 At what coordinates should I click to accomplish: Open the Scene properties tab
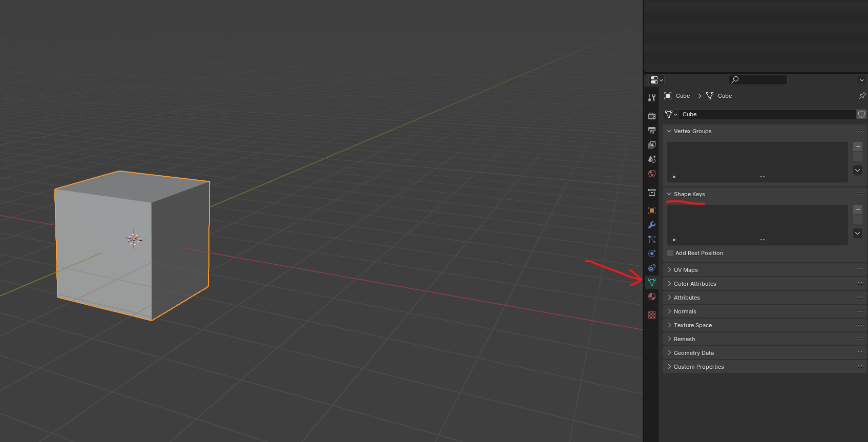pyautogui.click(x=652, y=159)
